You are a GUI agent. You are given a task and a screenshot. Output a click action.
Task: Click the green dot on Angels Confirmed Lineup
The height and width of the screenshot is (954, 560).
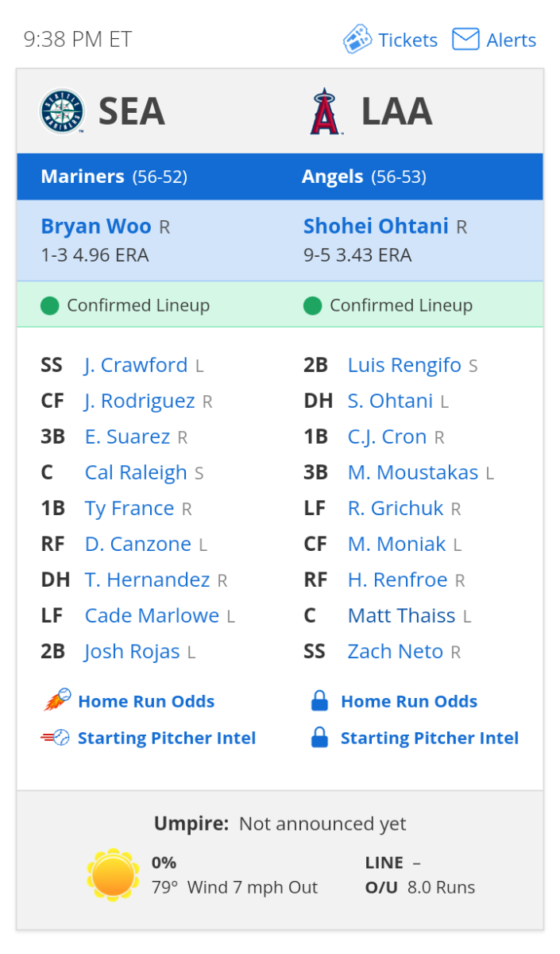[x=312, y=304]
